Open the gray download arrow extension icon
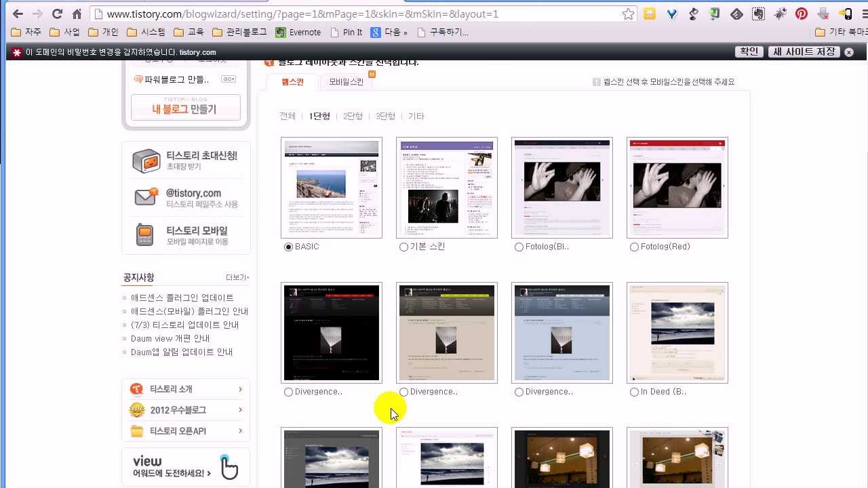868x488 pixels. (x=823, y=14)
